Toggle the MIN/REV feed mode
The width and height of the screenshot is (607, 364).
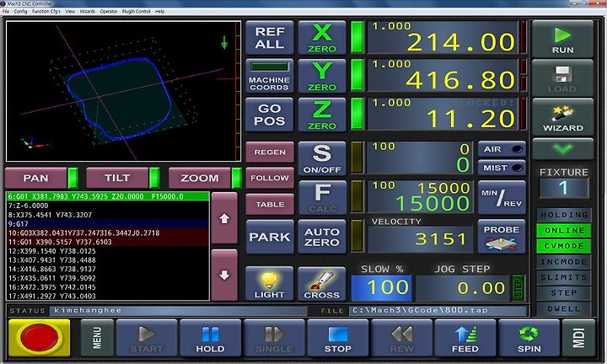pos(502,198)
